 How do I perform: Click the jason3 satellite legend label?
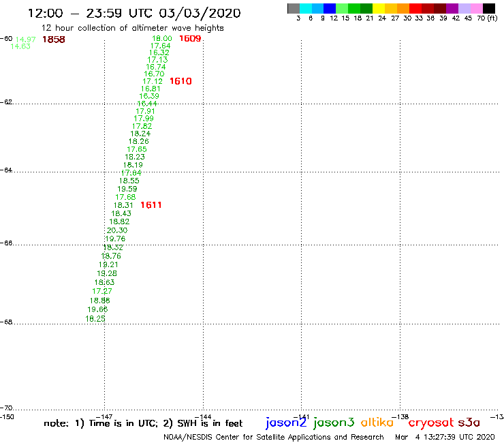tap(334, 423)
